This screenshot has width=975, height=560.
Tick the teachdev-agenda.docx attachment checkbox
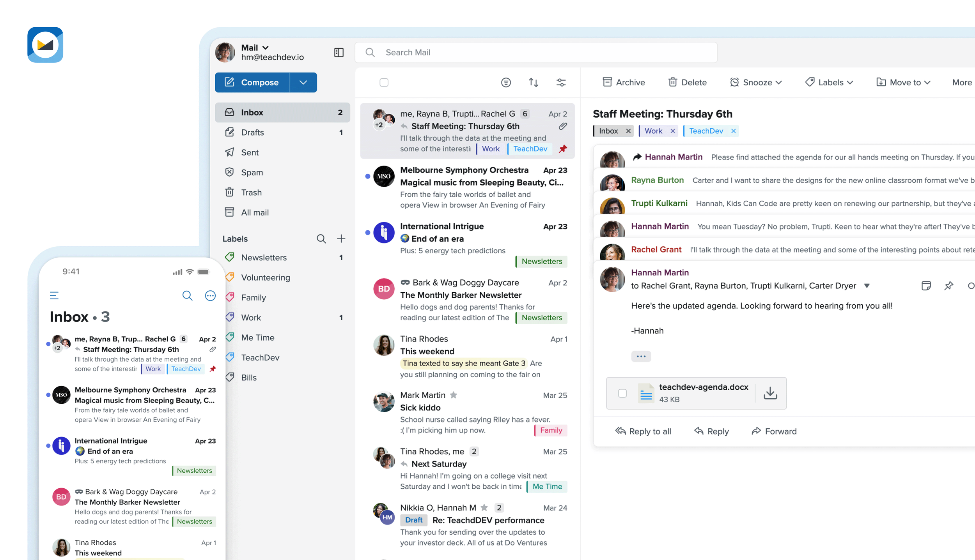point(622,393)
